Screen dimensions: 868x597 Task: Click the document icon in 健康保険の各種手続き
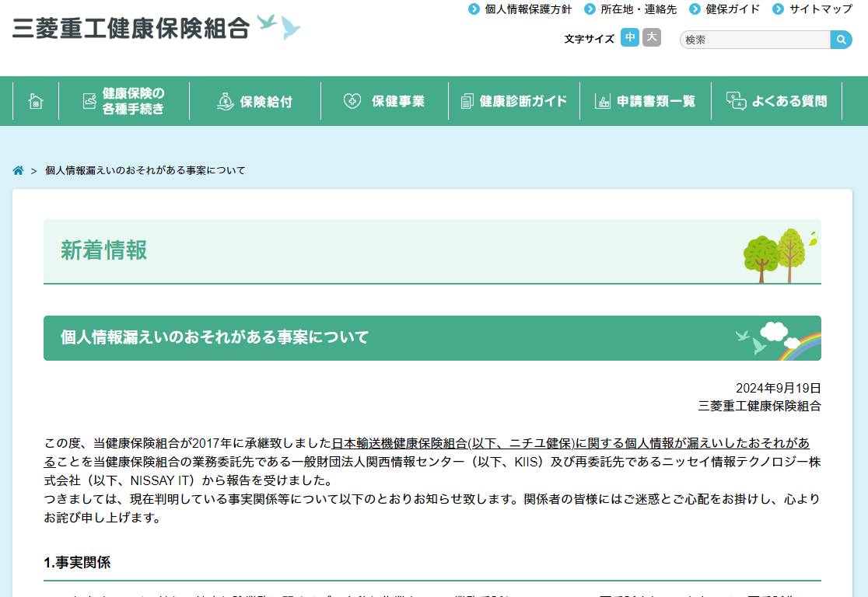click(x=89, y=101)
